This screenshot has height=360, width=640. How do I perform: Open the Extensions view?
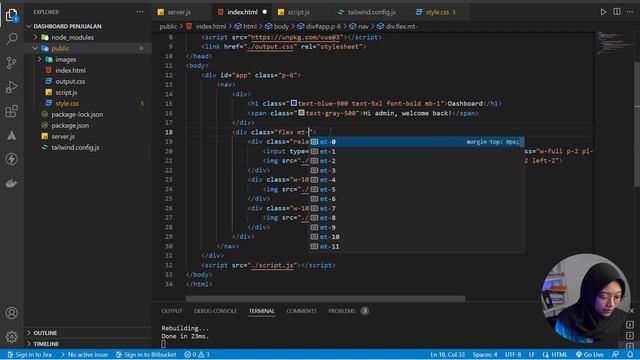coord(11,111)
